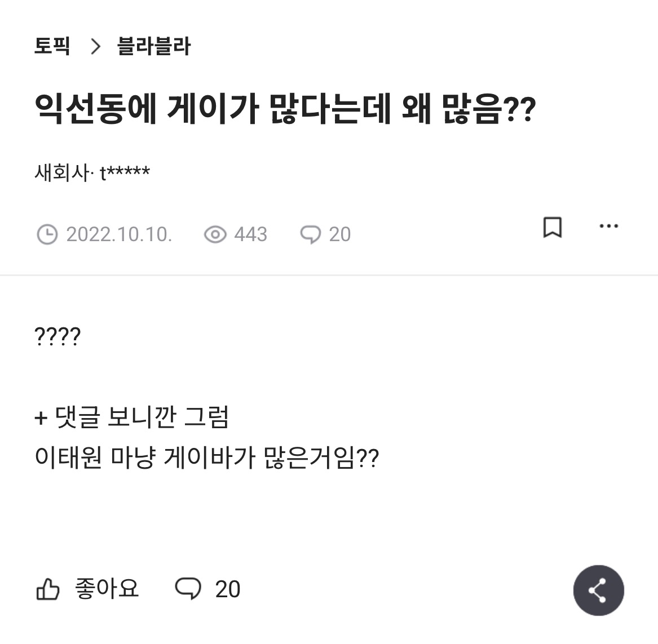Image resolution: width=658 pixels, height=644 pixels.
Task: Tap the thumbs-up like icon
Action: 48,590
